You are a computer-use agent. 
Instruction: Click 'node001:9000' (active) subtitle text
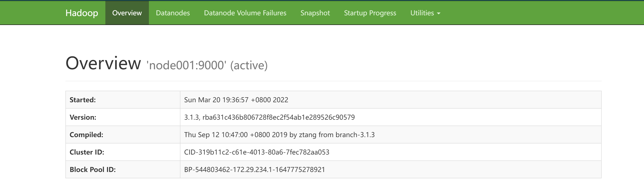(x=207, y=65)
